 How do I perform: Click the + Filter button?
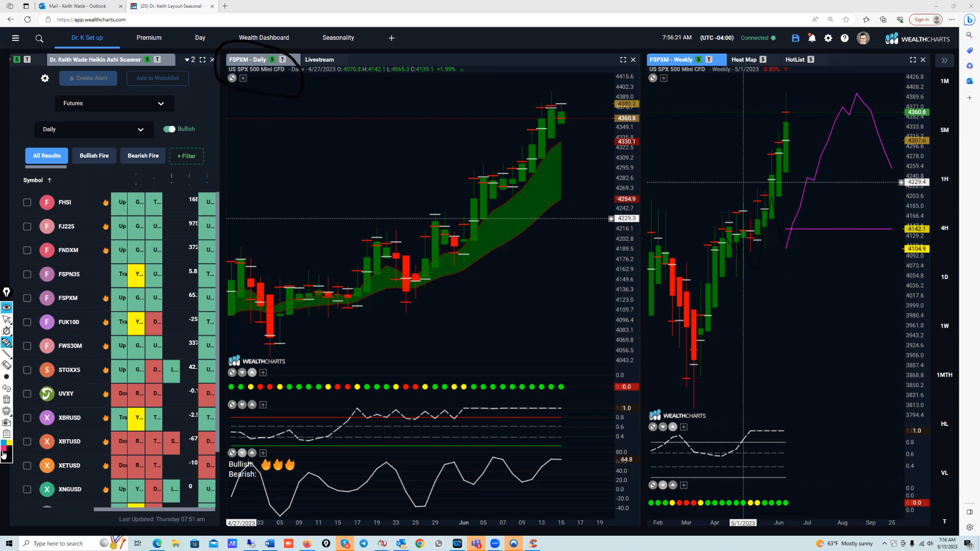click(186, 156)
